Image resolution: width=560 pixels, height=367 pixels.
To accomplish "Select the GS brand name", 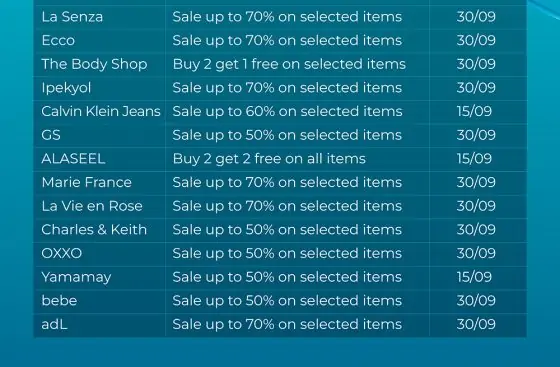I will [x=51, y=135].
